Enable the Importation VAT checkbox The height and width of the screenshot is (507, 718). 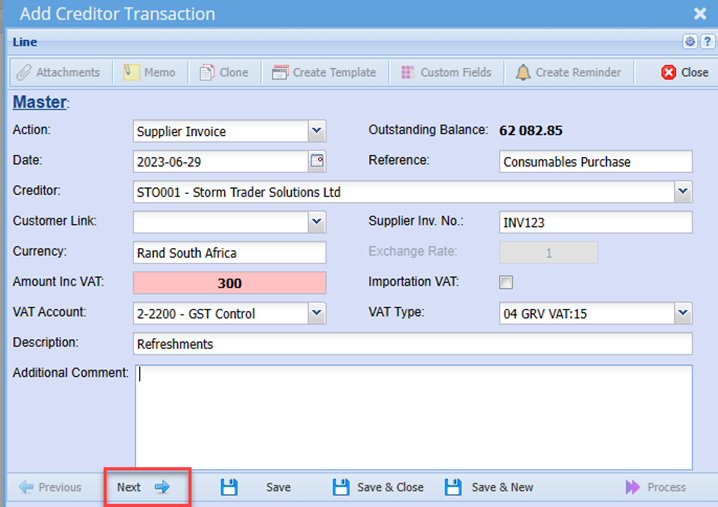coord(506,282)
